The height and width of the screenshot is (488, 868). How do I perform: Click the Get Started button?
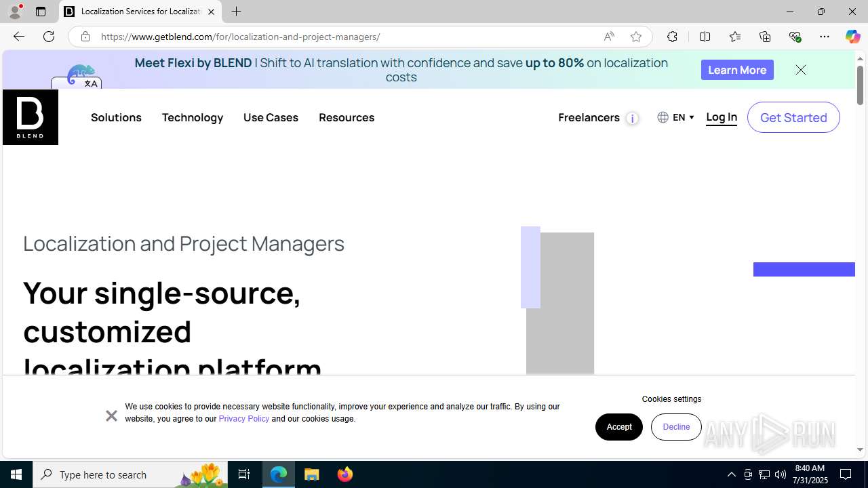[793, 117]
